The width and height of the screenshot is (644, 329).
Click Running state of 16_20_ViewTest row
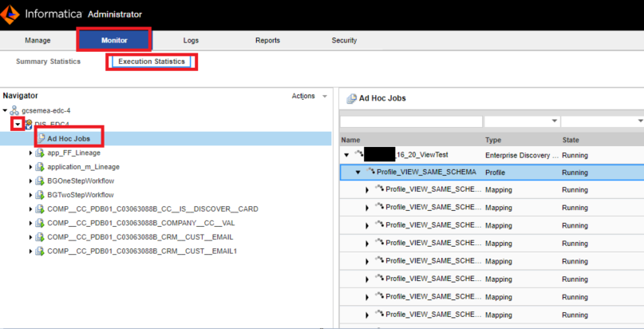point(575,156)
